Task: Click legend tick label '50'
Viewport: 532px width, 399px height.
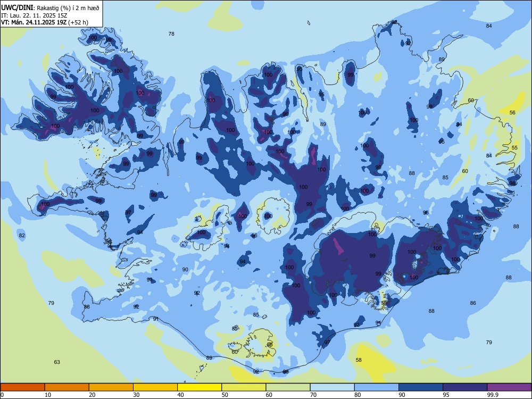Action: coord(225,395)
